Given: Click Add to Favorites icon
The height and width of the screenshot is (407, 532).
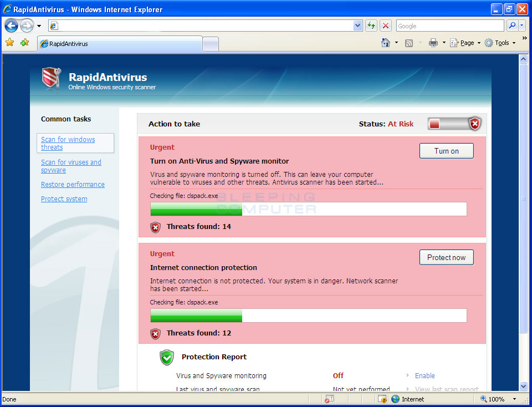Looking at the screenshot, I should (25, 43).
